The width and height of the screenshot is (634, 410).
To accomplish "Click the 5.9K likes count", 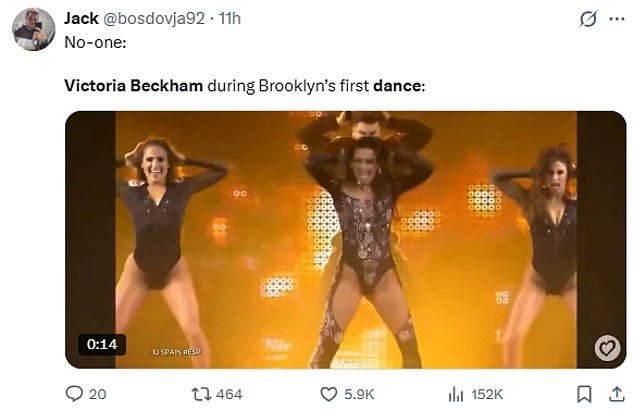I will point(359,394).
